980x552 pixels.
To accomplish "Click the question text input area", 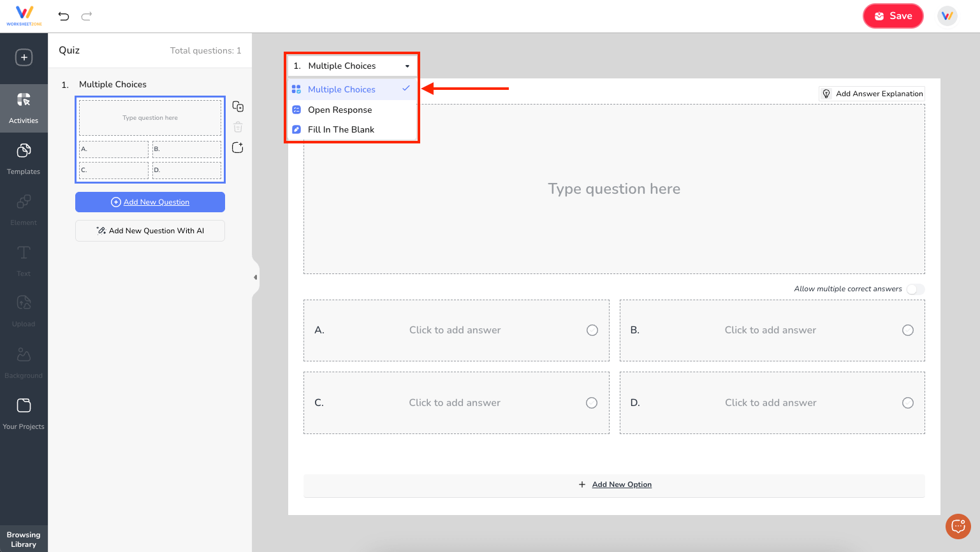I will coord(613,189).
